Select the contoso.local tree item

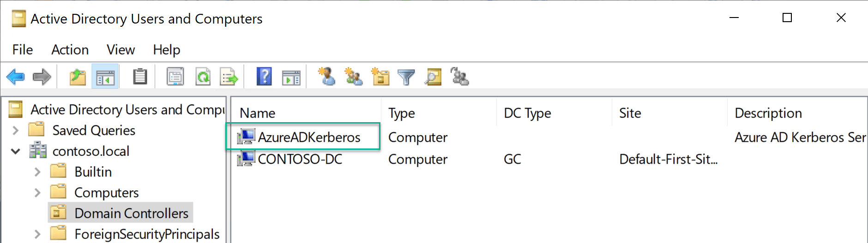point(91,151)
